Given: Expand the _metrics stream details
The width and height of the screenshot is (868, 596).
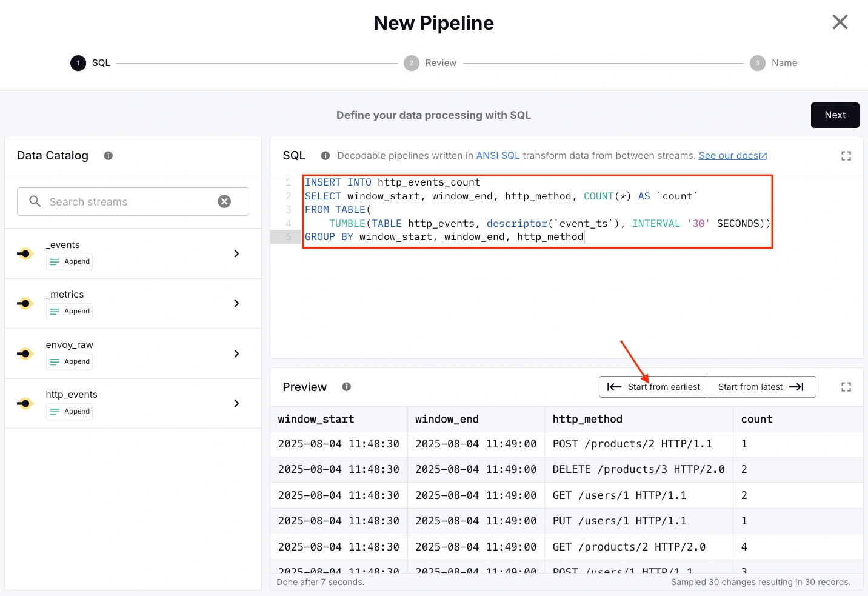Looking at the screenshot, I should [237, 303].
